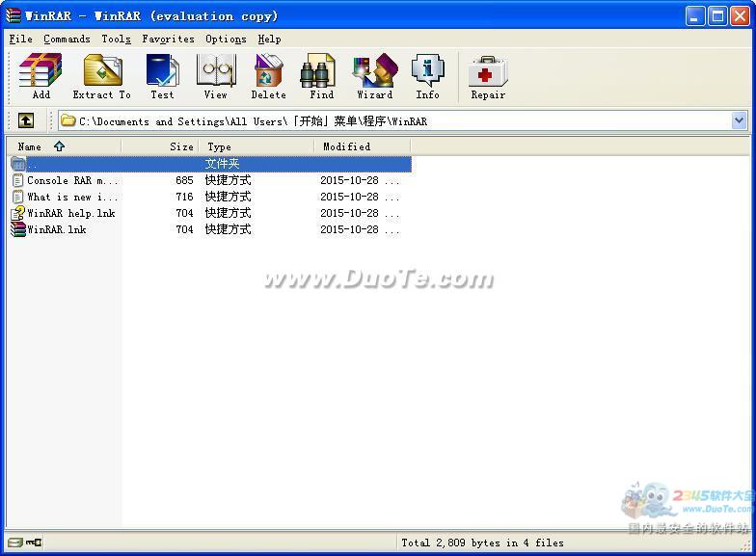Viewport: 756px width, 556px height.
Task: Select the WinRAR help.lnk file
Action: click(x=70, y=213)
